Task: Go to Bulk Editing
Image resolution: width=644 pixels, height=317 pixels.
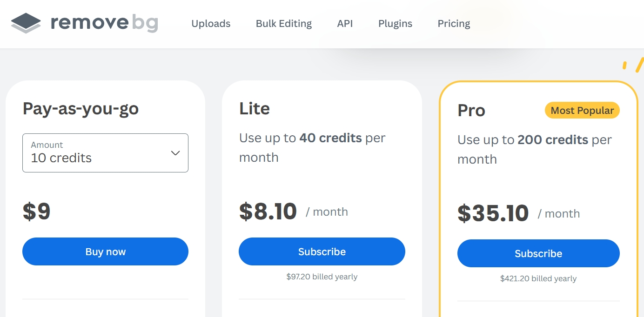Action: [x=284, y=24]
